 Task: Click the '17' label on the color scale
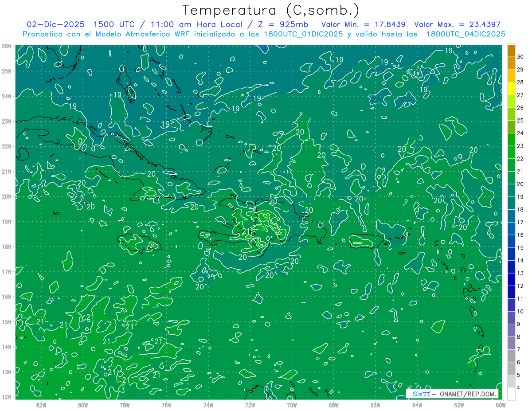click(x=520, y=222)
